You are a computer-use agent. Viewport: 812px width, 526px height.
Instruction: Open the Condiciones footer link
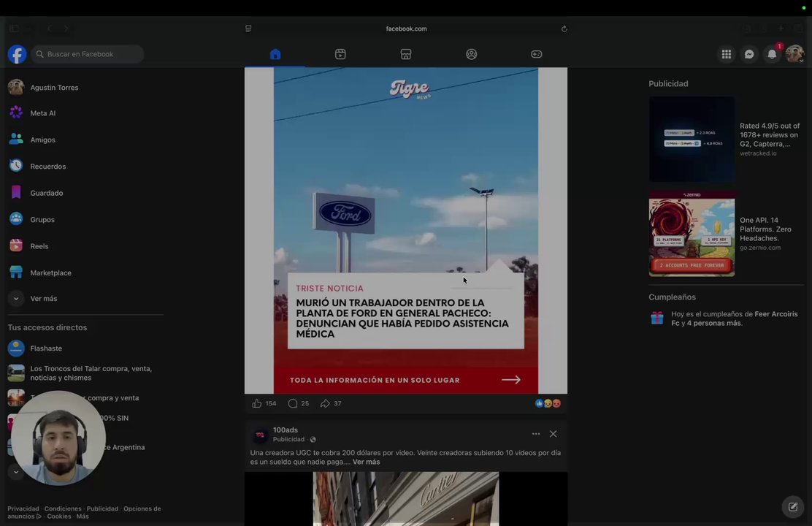pyautogui.click(x=63, y=508)
